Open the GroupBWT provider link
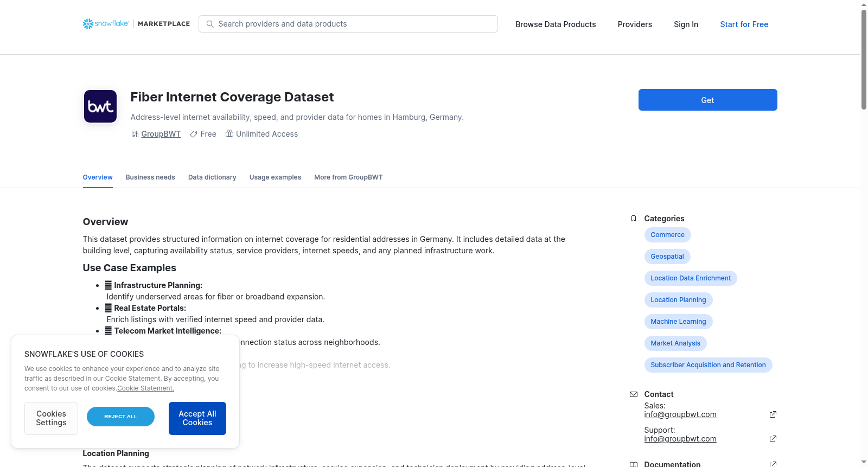868x467 pixels. pyautogui.click(x=161, y=134)
